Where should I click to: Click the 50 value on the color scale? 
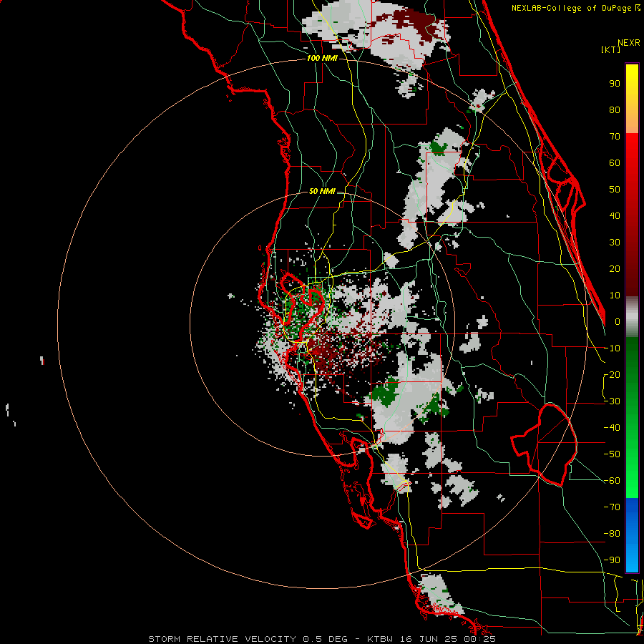click(615, 190)
